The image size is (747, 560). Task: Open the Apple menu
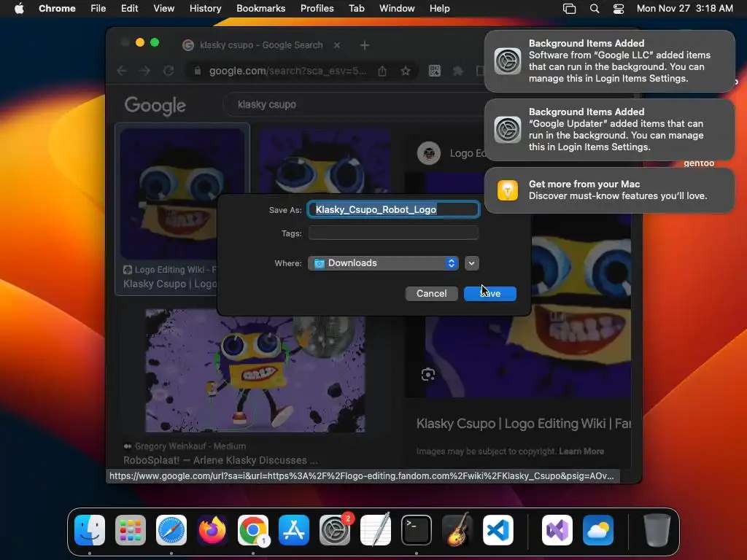19,9
